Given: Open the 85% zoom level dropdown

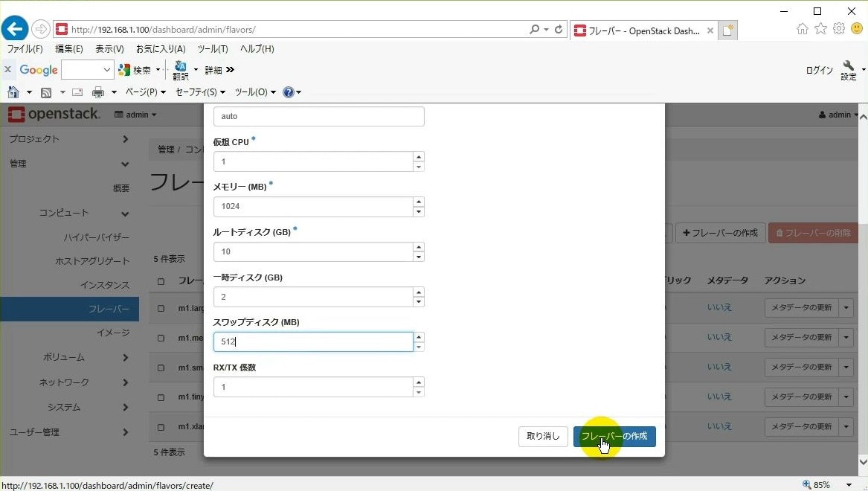Looking at the screenshot, I should point(849,485).
